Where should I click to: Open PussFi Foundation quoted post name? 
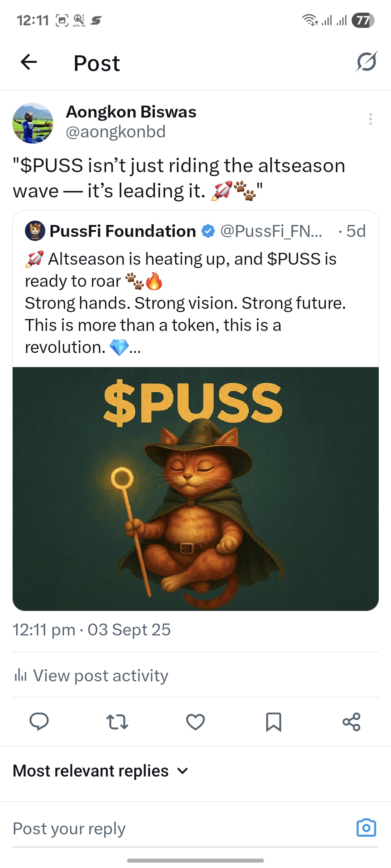pos(123,231)
